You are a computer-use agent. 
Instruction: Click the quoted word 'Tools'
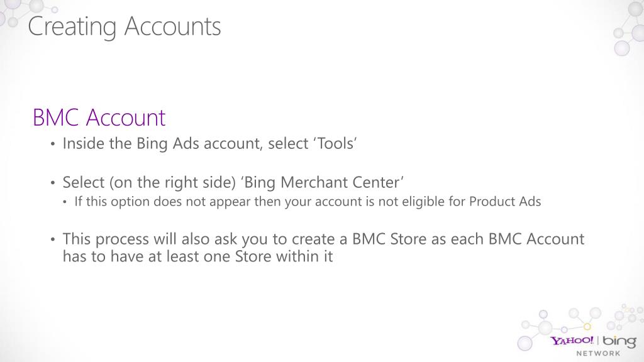tap(335, 144)
